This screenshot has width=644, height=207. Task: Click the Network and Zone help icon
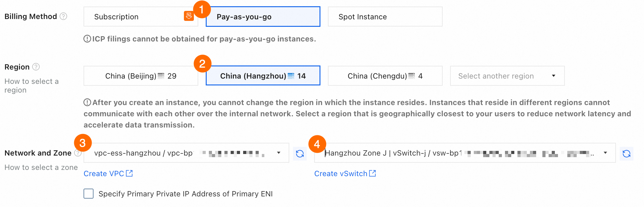click(x=78, y=153)
